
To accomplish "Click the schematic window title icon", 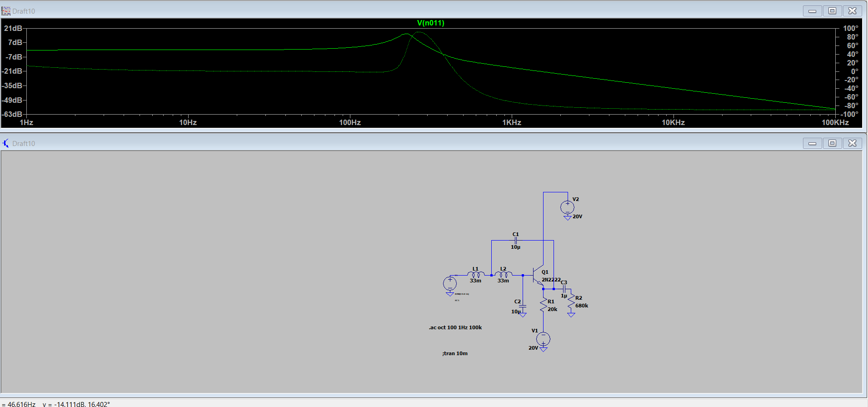I will tap(6, 143).
